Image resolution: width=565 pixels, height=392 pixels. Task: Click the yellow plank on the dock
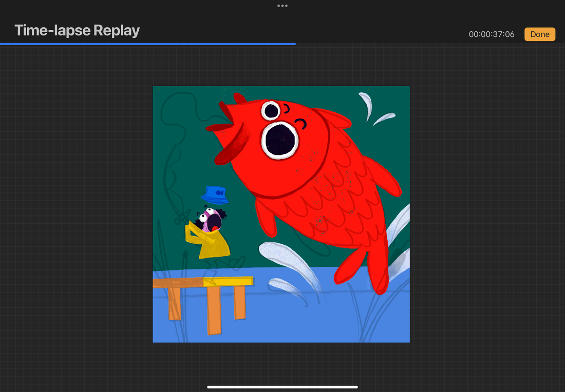[228, 282]
